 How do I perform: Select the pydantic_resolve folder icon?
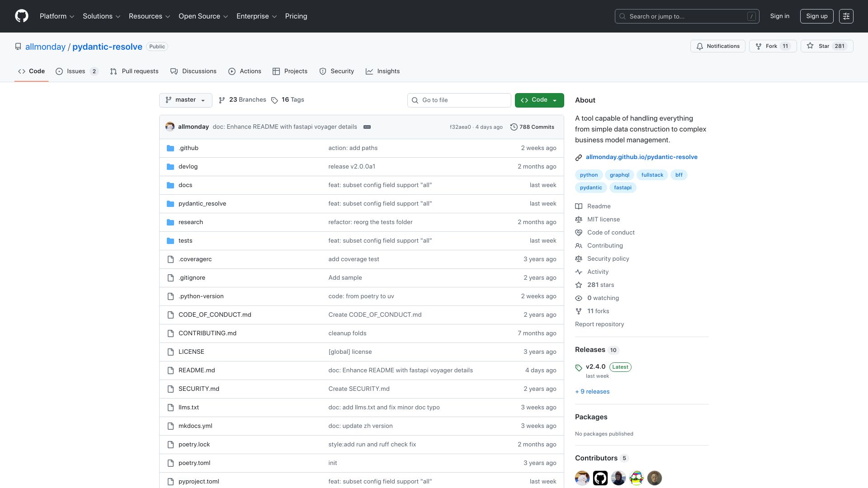[170, 204]
